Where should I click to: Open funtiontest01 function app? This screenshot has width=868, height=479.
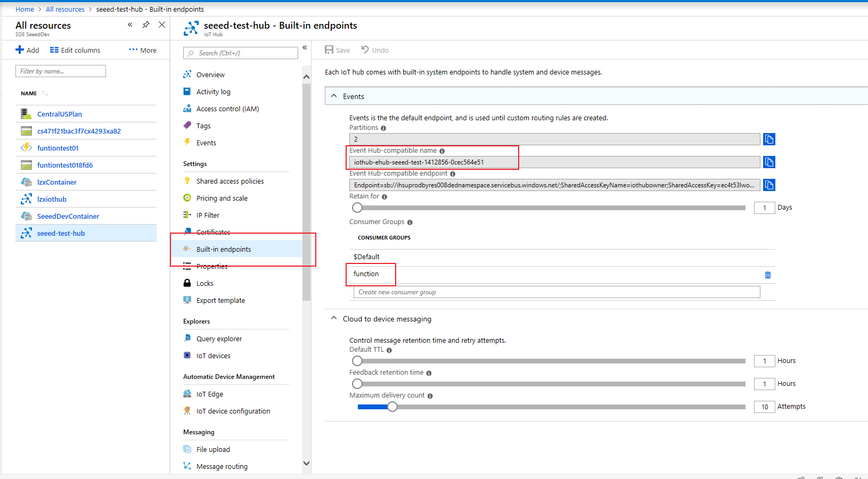coord(58,148)
